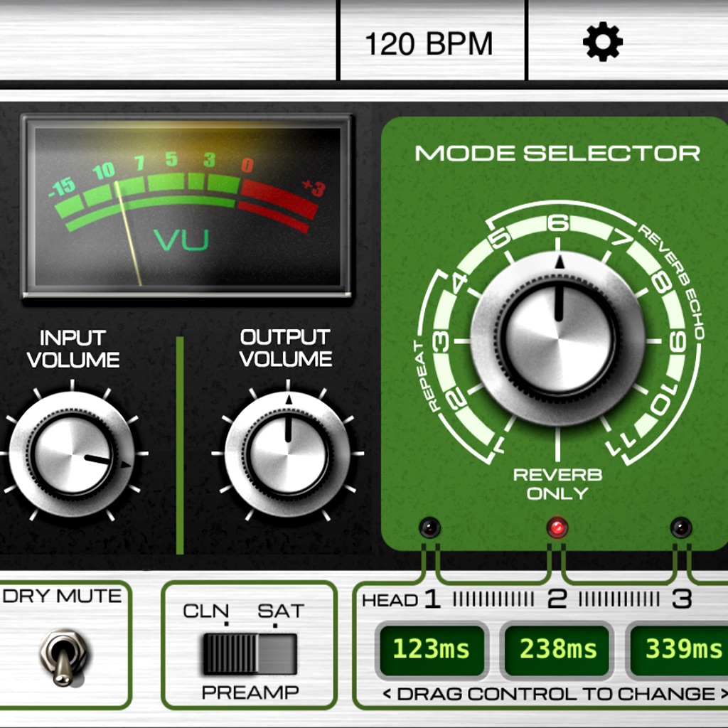Screen dimensions: 728x728
Task: Select mode 9 on the selector ring
Action: pos(677,342)
